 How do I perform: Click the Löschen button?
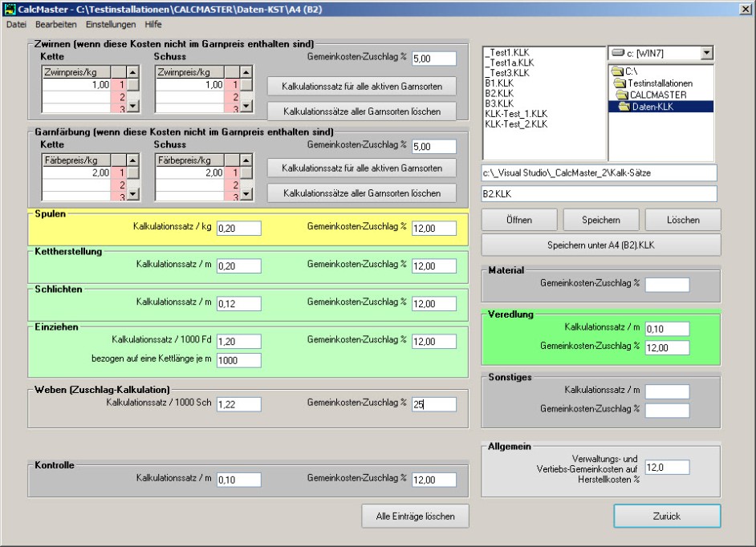[x=683, y=220]
